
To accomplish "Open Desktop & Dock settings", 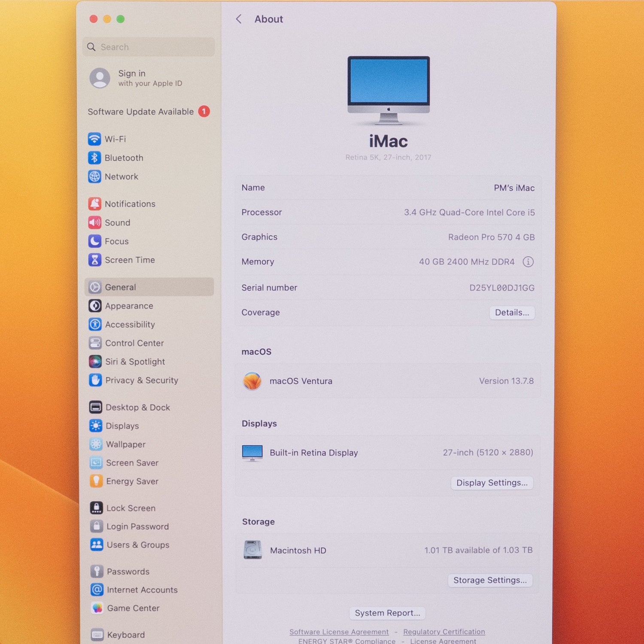I will 137,407.
